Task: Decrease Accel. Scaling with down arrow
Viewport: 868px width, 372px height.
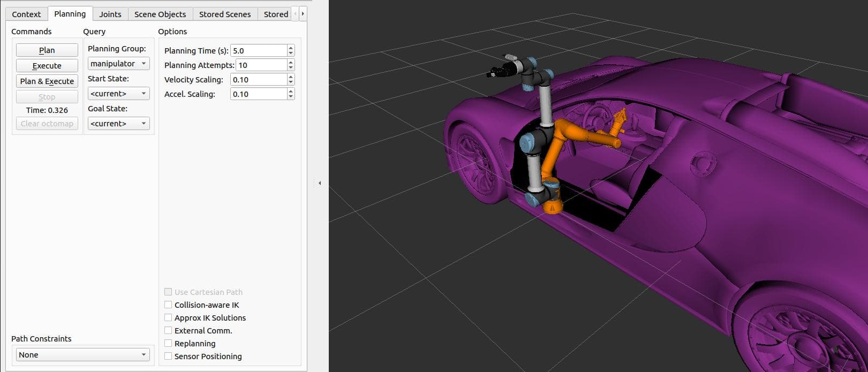Action: point(291,97)
